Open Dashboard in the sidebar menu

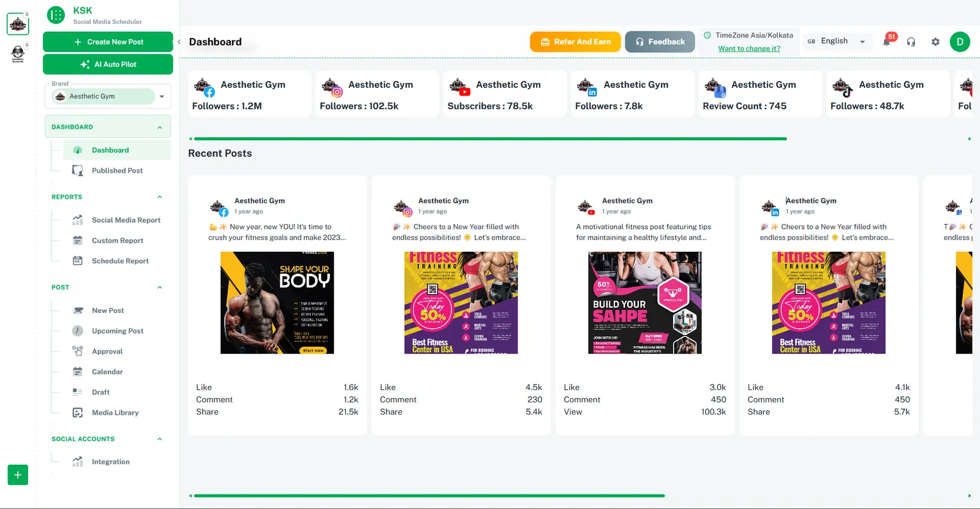[117, 150]
